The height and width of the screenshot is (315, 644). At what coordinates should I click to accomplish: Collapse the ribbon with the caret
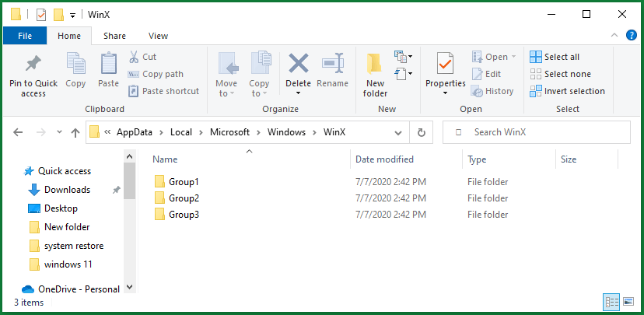[614, 35]
